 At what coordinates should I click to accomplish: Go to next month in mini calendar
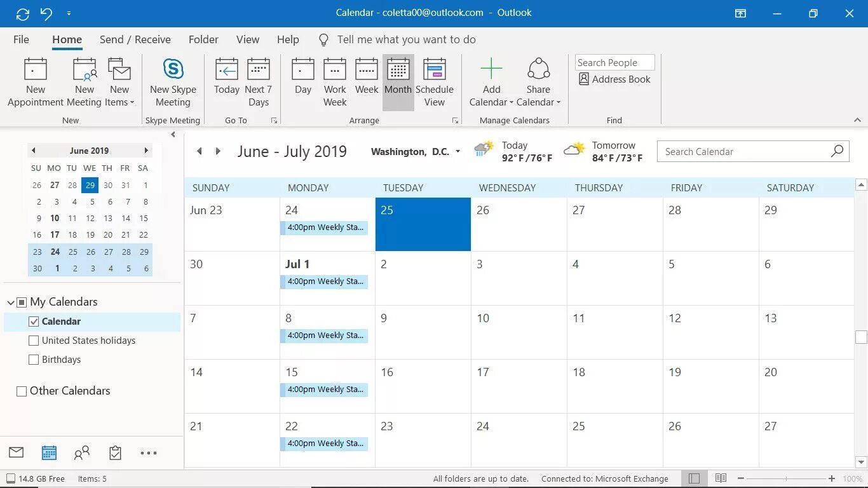click(146, 151)
